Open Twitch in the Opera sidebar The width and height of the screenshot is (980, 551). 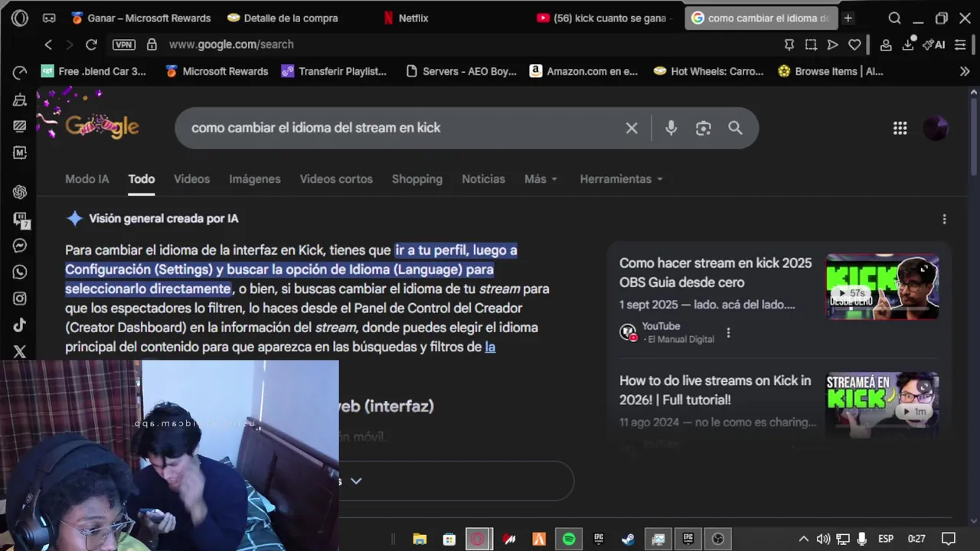click(x=20, y=220)
